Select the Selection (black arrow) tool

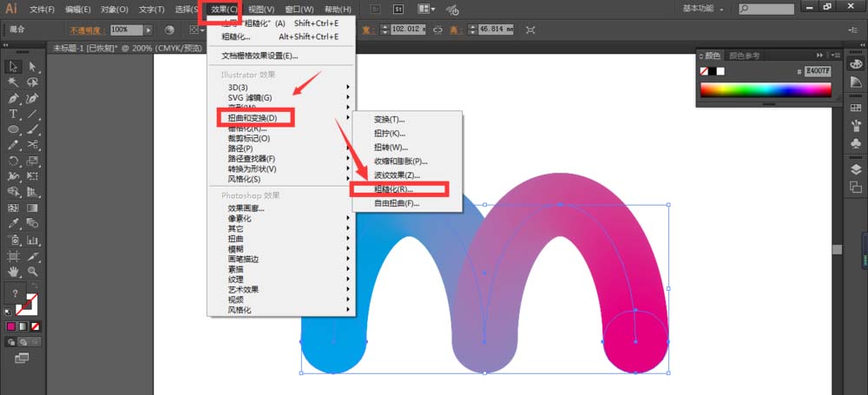pyautogui.click(x=13, y=67)
